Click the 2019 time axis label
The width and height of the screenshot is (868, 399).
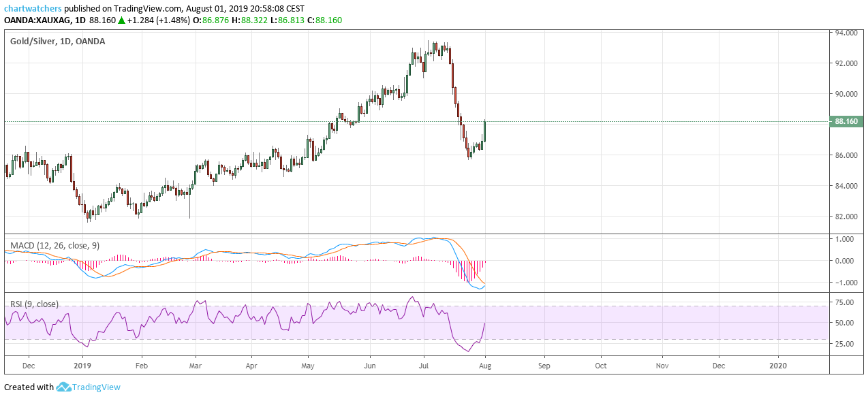point(82,365)
